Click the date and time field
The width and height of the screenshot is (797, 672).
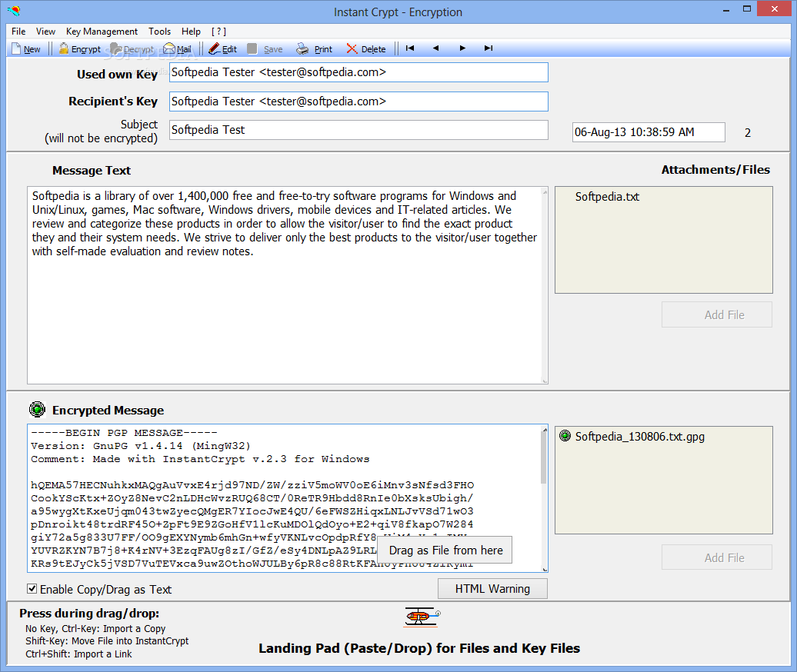click(649, 132)
